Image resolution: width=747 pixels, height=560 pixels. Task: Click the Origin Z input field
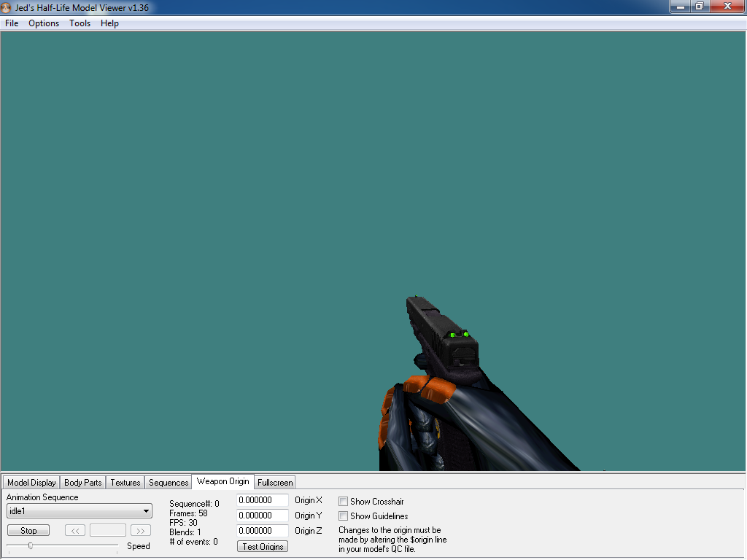pos(263,531)
